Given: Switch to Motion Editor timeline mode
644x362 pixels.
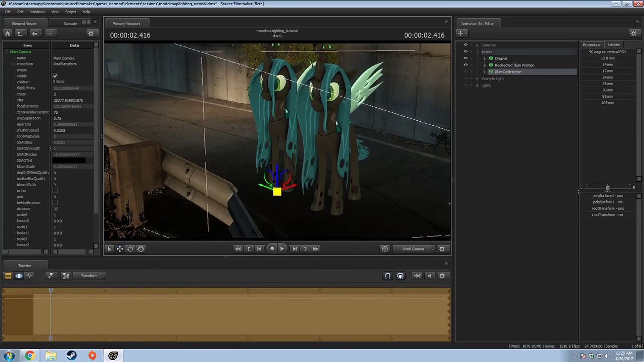Looking at the screenshot, I should (19, 276).
